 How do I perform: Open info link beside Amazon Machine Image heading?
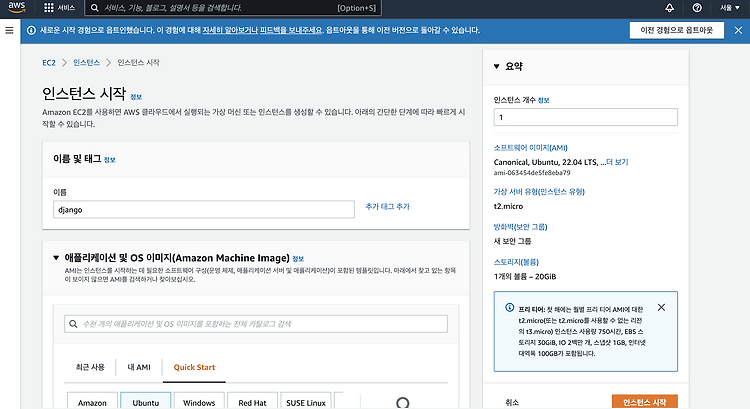298,259
